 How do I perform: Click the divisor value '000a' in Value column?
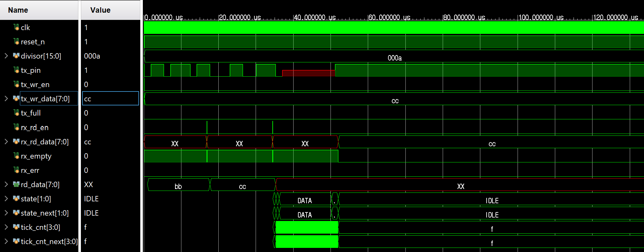point(92,56)
